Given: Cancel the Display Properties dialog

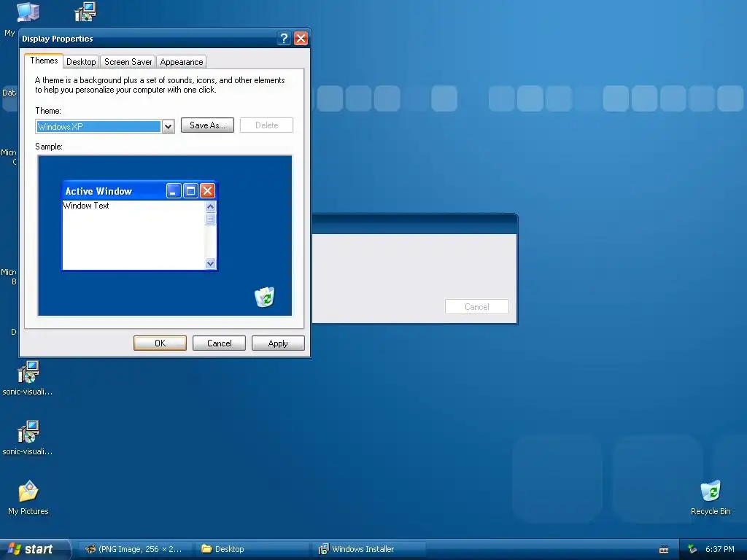Looking at the screenshot, I should pos(219,343).
